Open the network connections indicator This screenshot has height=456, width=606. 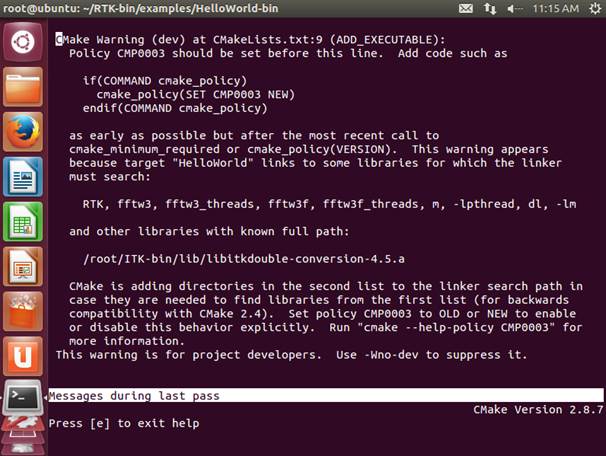490,8
